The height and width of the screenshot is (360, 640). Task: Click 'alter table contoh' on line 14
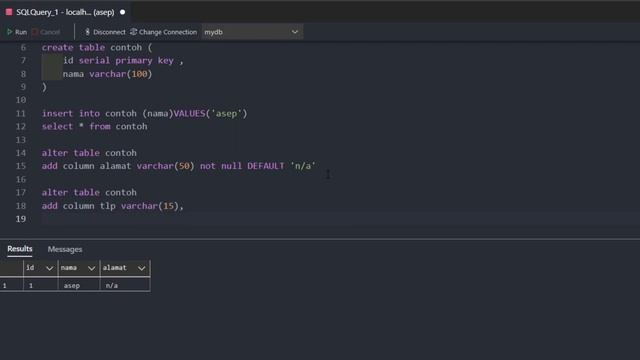[89, 153]
